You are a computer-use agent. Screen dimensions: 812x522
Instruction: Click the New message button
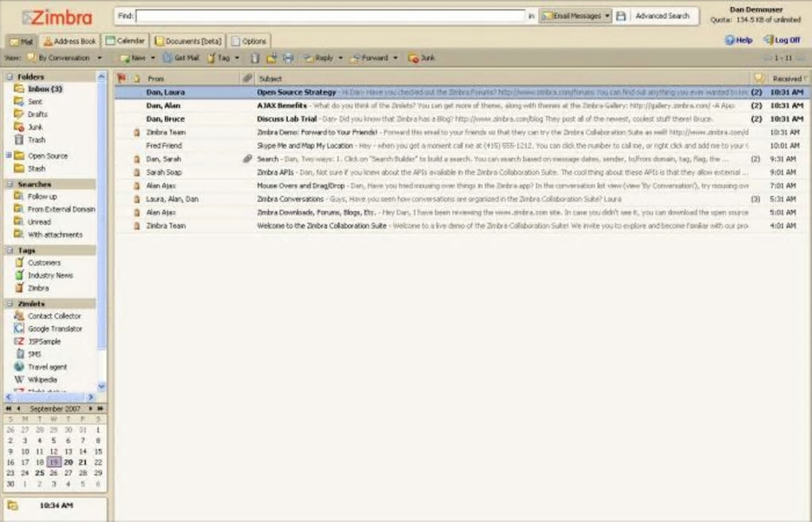click(133, 58)
